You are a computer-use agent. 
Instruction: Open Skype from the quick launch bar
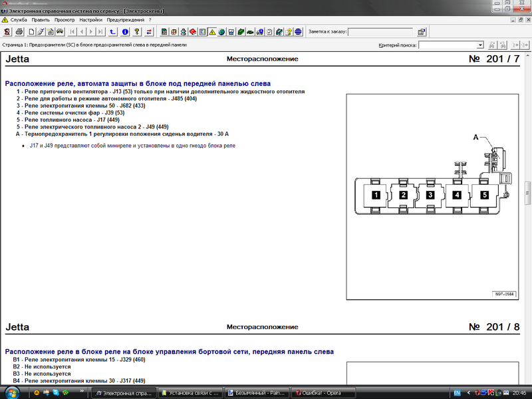pyautogui.click(x=56, y=392)
